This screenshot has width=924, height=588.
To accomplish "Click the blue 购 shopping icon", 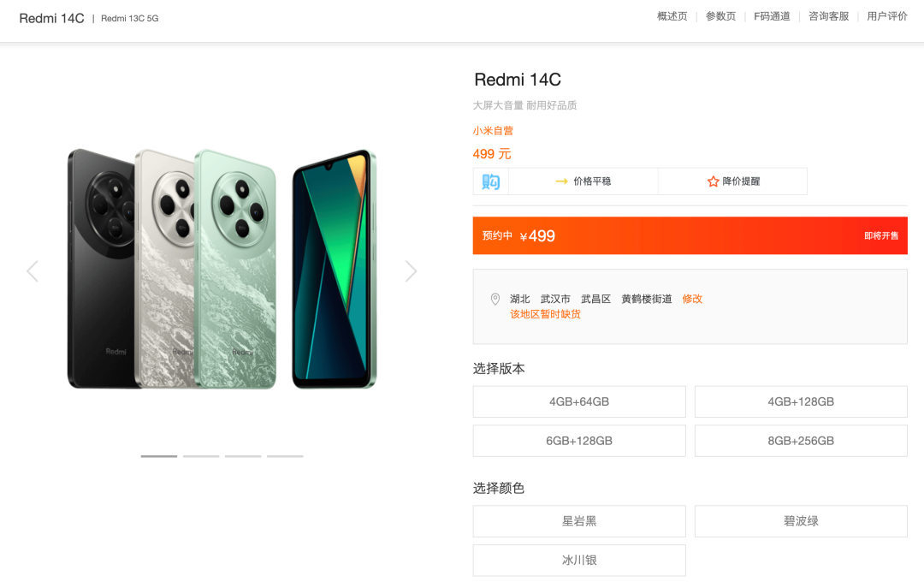I will click(490, 181).
